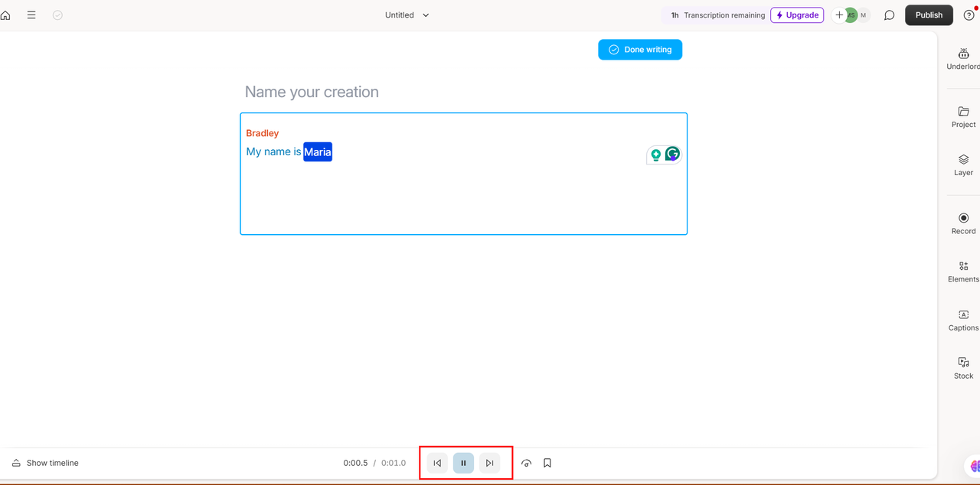
Task: Open the playback speed control
Action: (526, 463)
